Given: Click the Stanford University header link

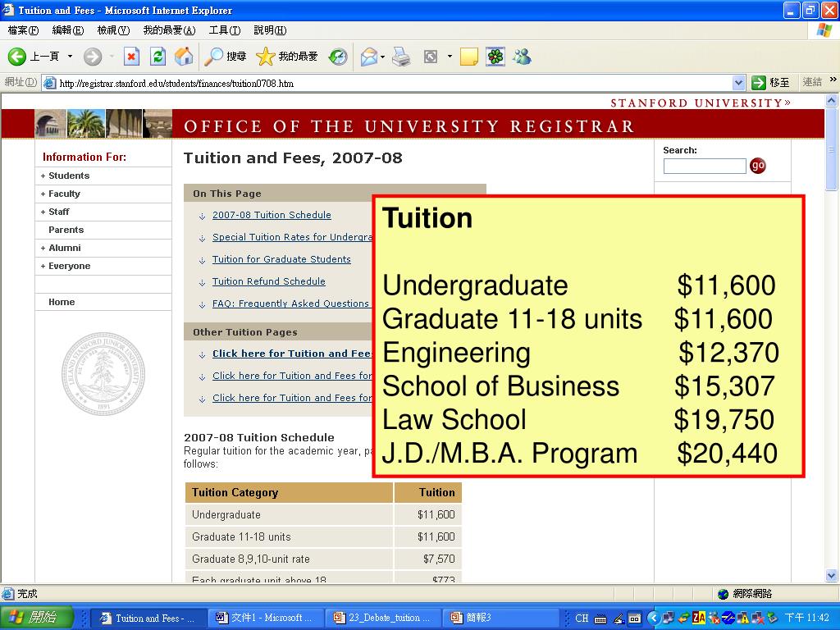Looking at the screenshot, I should tap(701, 103).
